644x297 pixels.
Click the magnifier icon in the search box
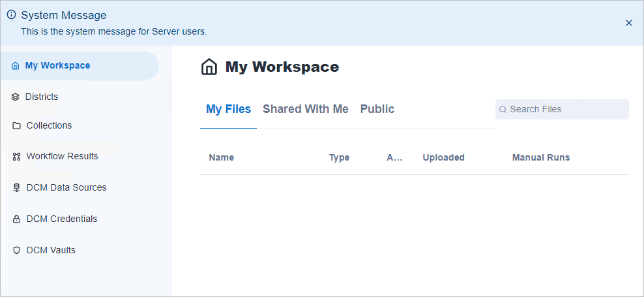tap(503, 110)
